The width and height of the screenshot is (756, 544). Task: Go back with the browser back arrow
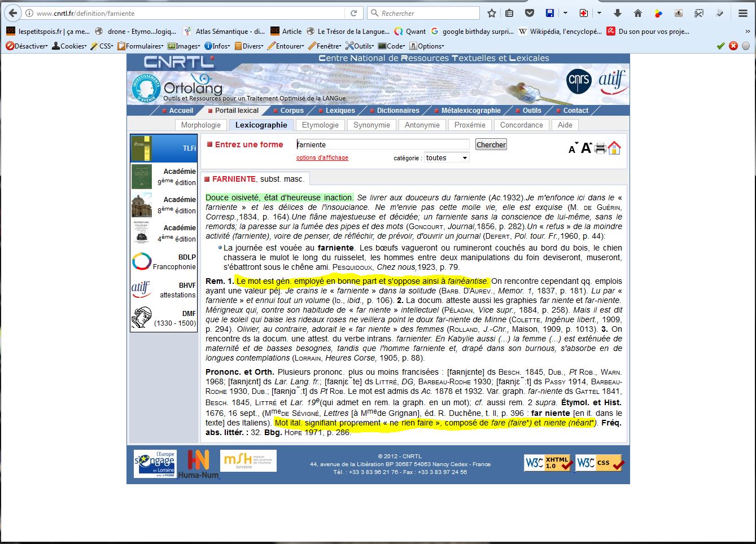click(12, 13)
